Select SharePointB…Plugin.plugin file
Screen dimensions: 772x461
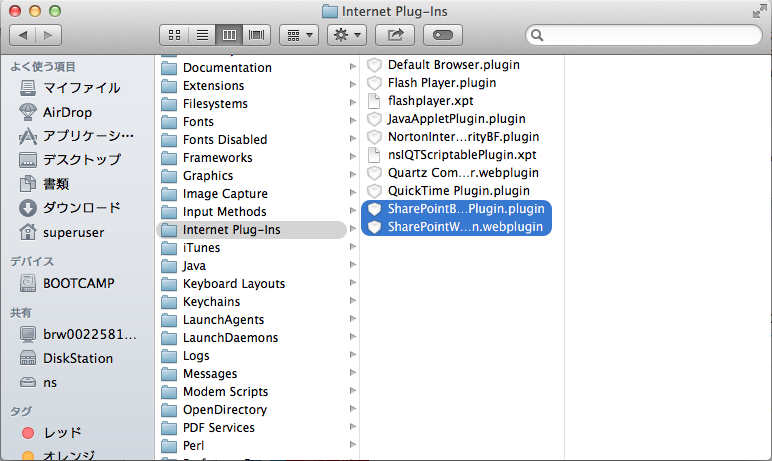click(456, 209)
